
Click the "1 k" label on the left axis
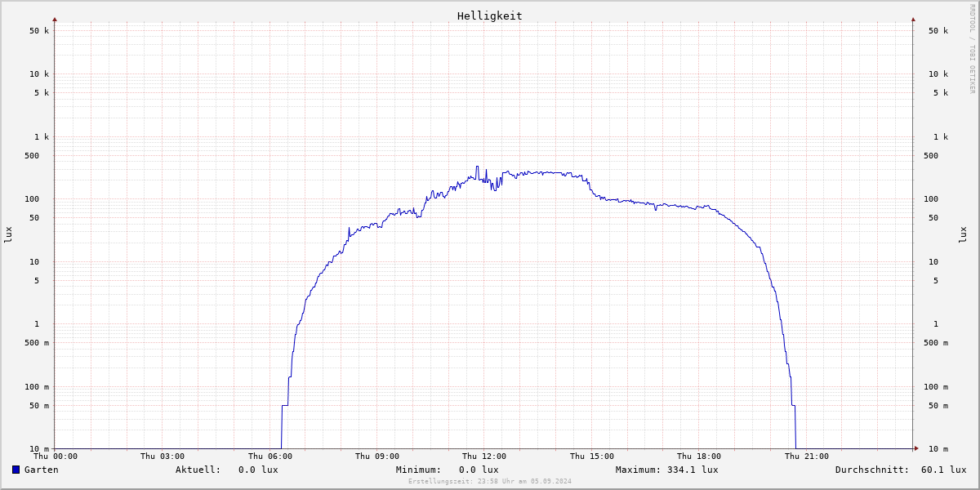click(42, 137)
